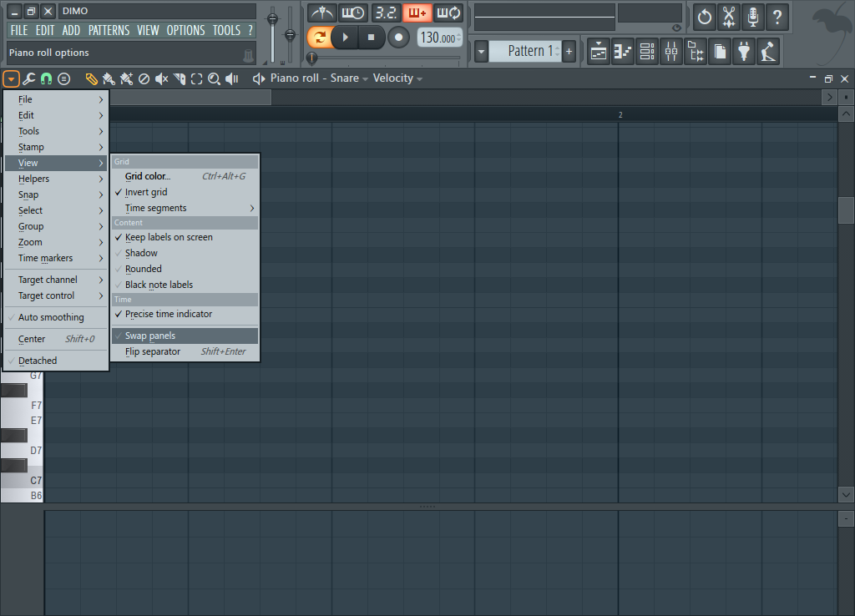Open the Piano roll view icon
The width and height of the screenshot is (855, 616).
pos(622,52)
